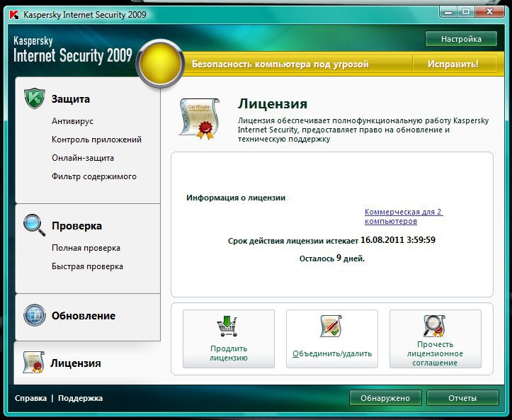Image resolution: width=512 pixels, height=420 pixels.
Task: Follow the Коммерческая для 2 компьютеров link
Action: 404,217
